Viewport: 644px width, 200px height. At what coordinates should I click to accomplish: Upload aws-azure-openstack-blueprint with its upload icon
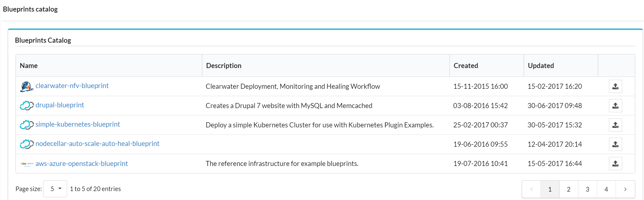615,164
